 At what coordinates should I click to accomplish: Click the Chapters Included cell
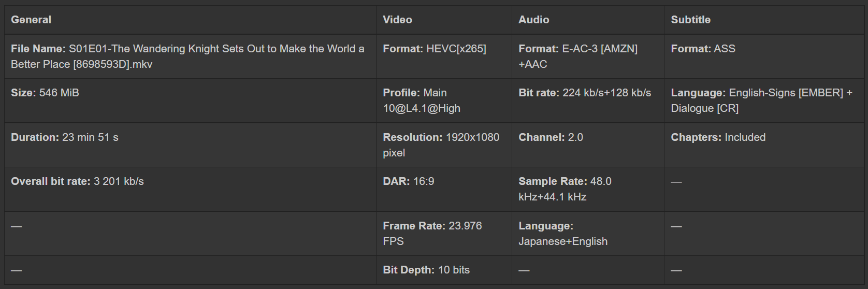pyautogui.click(x=718, y=137)
